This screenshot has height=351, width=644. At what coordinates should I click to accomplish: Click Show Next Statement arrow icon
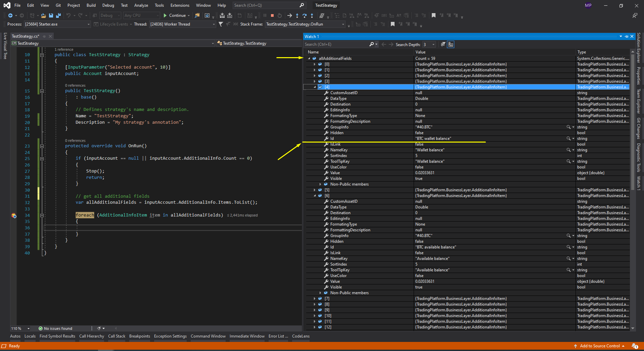[x=289, y=15]
